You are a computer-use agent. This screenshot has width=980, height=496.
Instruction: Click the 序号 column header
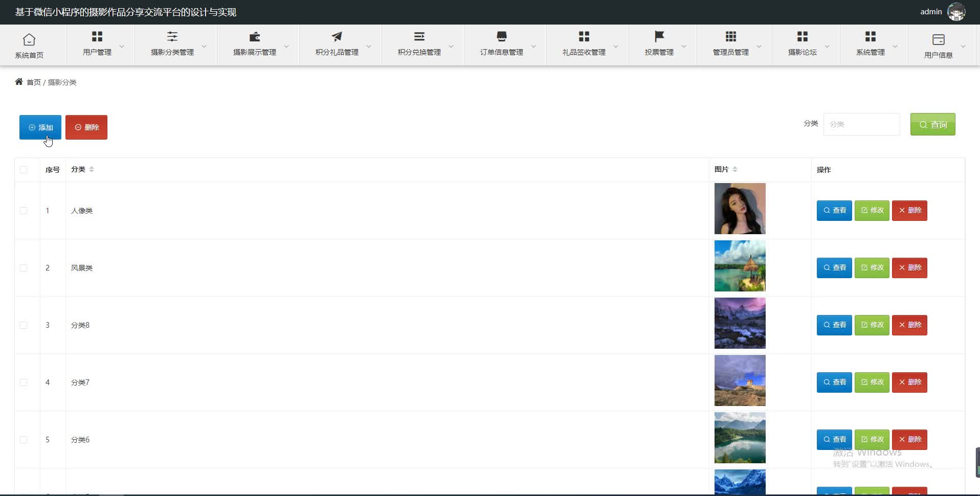53,170
